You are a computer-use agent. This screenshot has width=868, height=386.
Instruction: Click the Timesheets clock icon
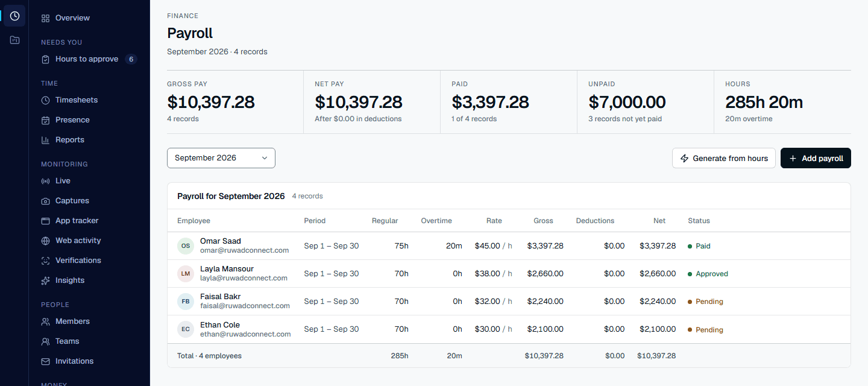tap(45, 100)
